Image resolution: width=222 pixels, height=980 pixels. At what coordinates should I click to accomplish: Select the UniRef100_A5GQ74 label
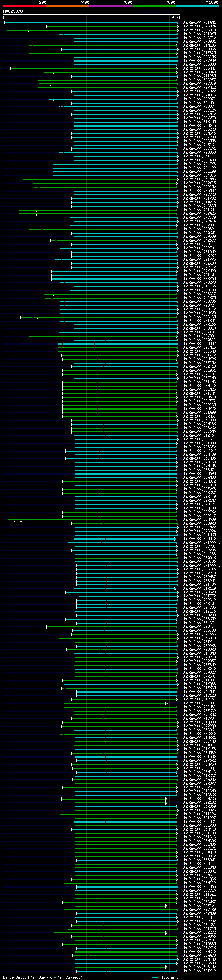point(199,106)
